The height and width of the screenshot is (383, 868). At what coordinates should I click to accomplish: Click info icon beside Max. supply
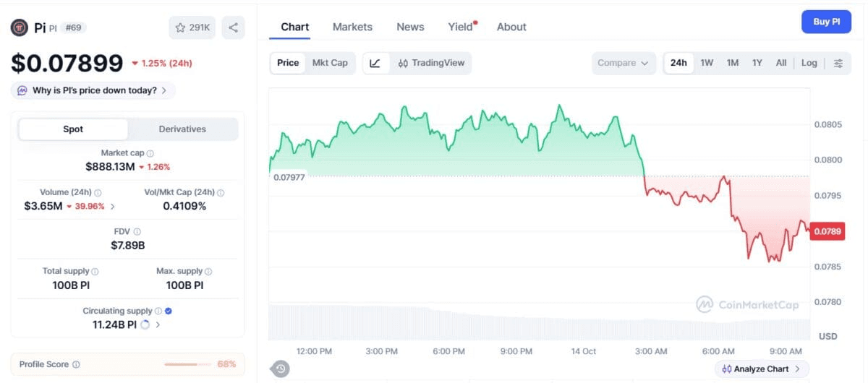tap(209, 272)
